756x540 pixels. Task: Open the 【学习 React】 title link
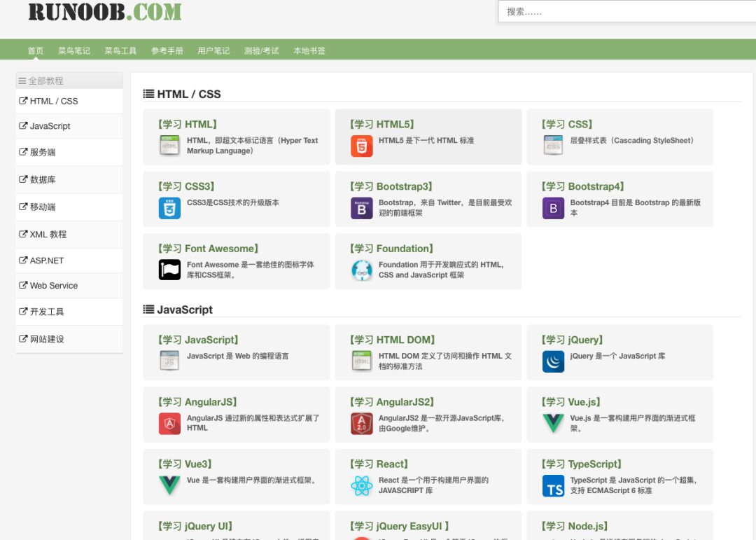[379, 464]
